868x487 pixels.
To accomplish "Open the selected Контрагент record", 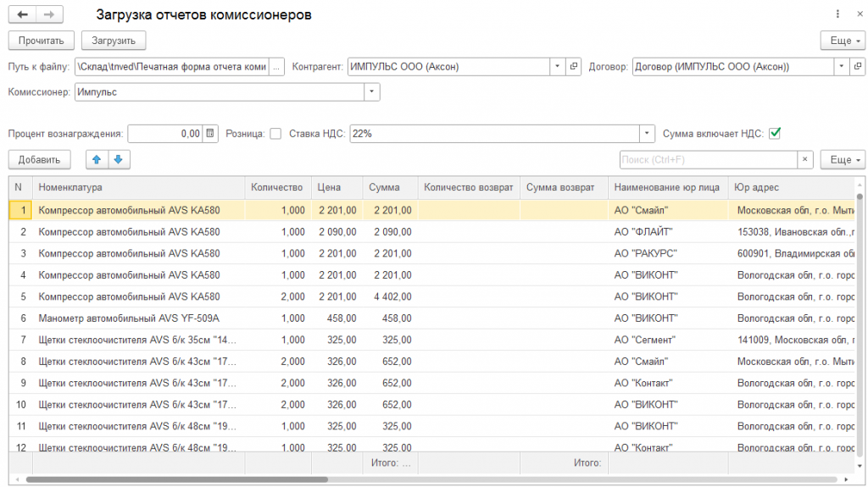I will click(574, 66).
